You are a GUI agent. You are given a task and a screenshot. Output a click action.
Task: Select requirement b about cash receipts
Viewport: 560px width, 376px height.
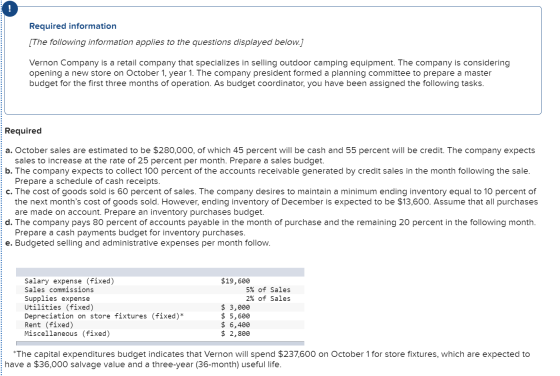click(x=268, y=176)
